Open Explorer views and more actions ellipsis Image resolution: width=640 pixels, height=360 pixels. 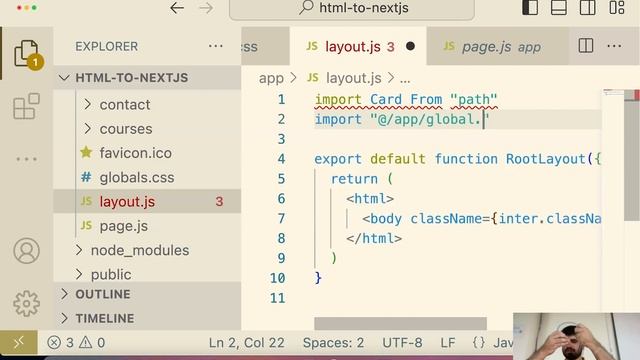point(216,46)
